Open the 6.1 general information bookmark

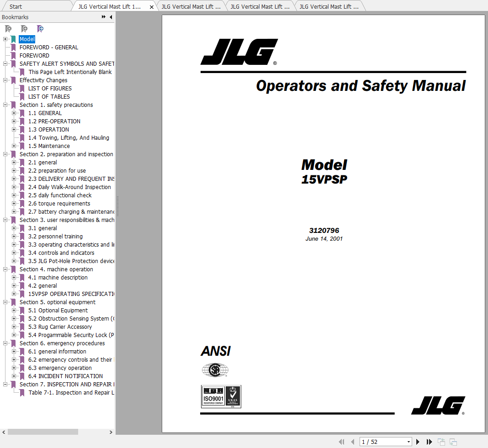(57, 352)
